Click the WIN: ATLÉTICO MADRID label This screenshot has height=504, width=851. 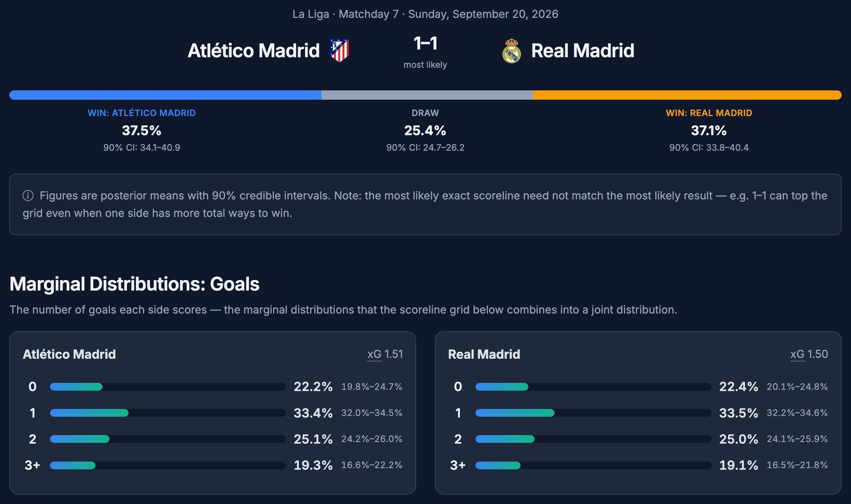tap(142, 113)
